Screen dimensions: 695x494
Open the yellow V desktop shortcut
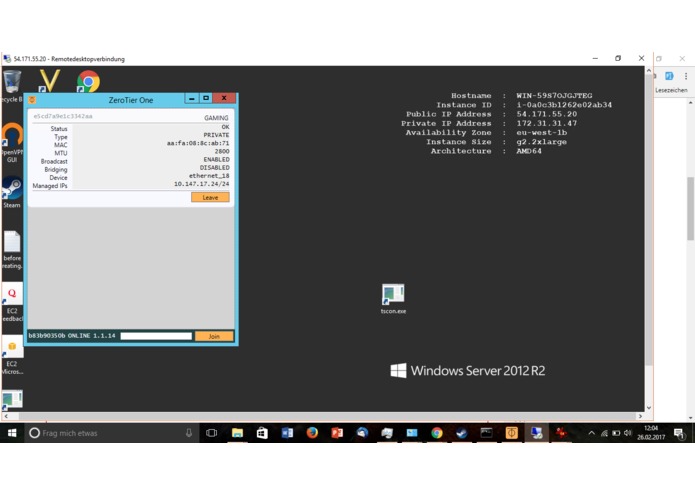48,81
